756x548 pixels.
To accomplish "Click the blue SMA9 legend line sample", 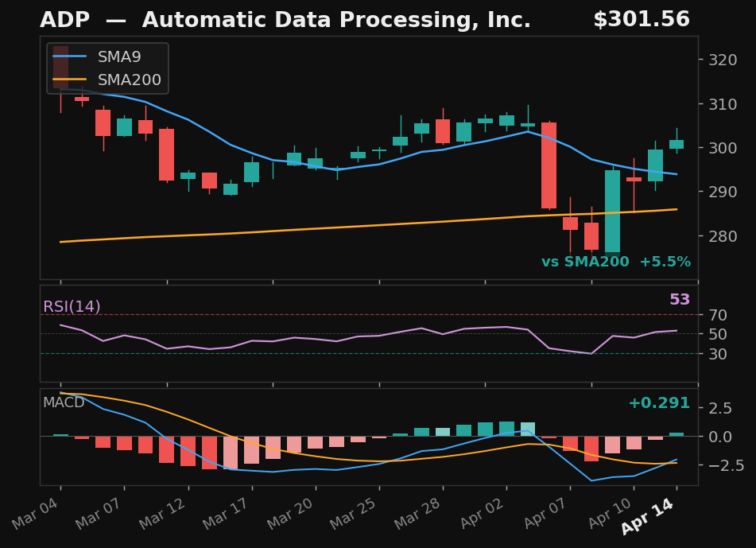I will [69, 57].
